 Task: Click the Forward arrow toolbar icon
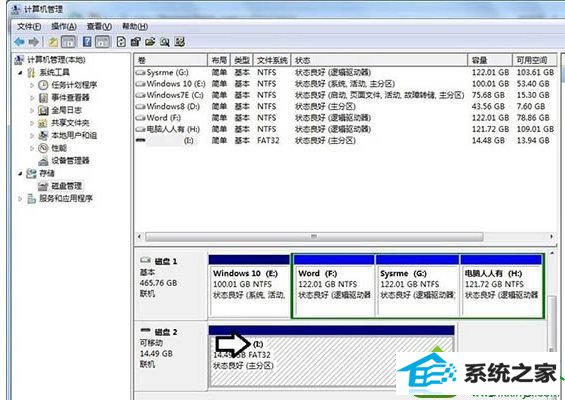[34, 42]
